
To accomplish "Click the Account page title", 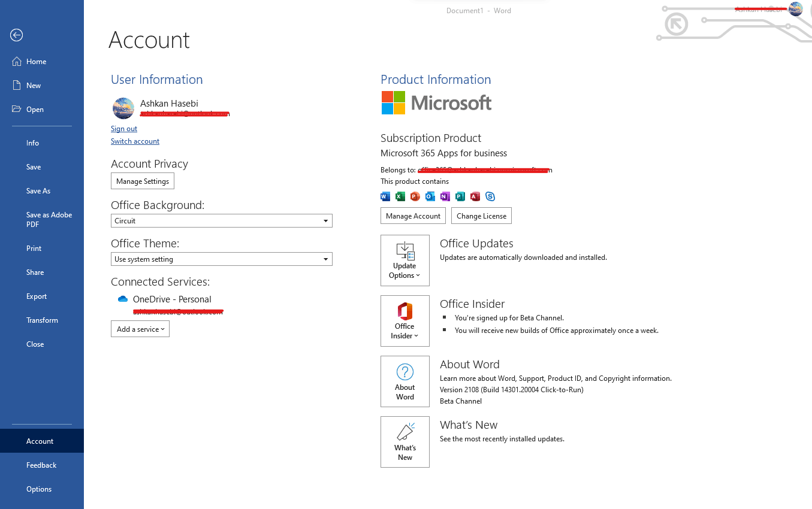I will [x=149, y=40].
